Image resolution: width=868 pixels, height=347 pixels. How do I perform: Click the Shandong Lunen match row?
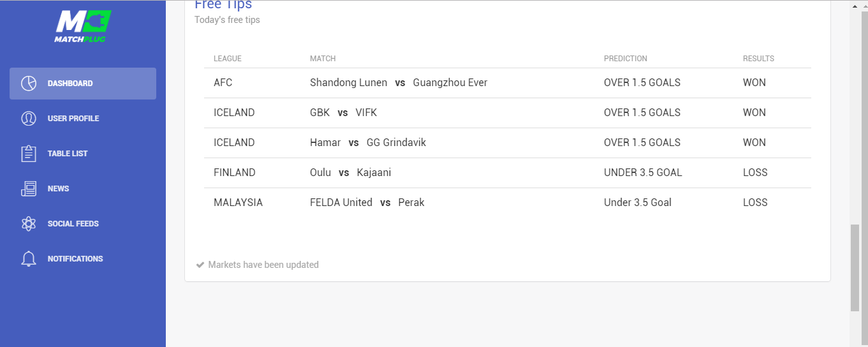click(x=508, y=83)
